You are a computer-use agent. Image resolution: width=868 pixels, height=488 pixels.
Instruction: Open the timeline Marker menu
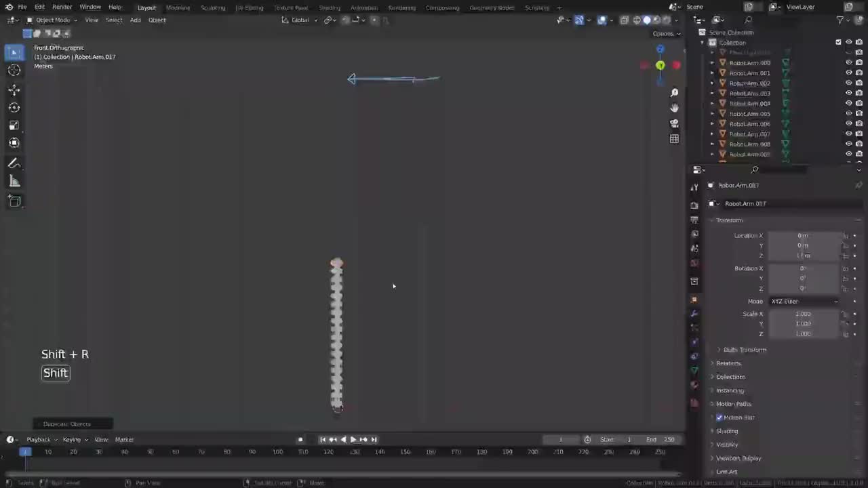(x=124, y=440)
